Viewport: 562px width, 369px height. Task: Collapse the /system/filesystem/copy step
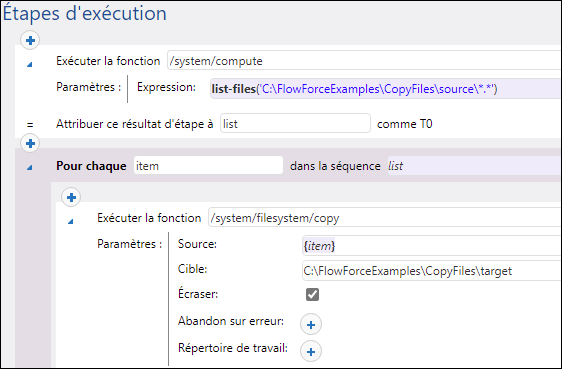pos(71,222)
